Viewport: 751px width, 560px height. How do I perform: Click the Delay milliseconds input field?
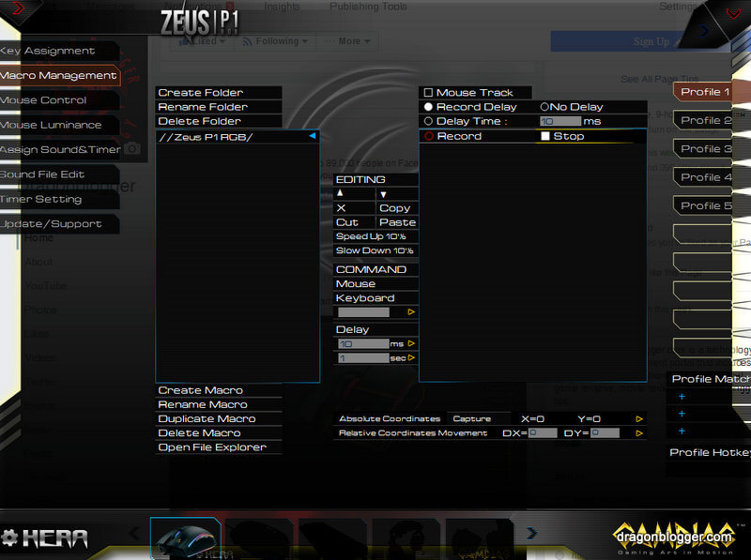(x=363, y=343)
